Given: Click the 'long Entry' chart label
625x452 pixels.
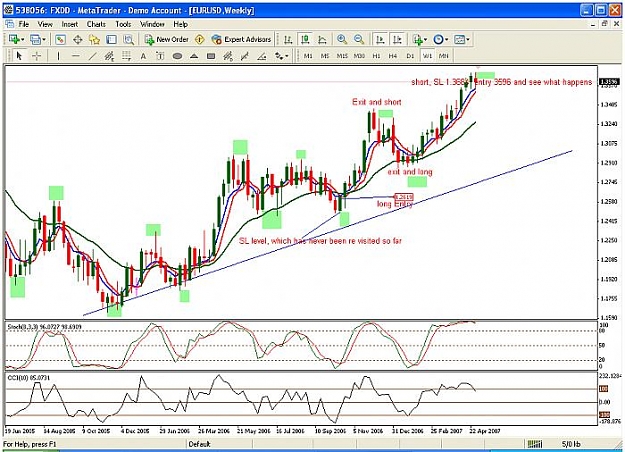Looking at the screenshot, I should point(395,204).
